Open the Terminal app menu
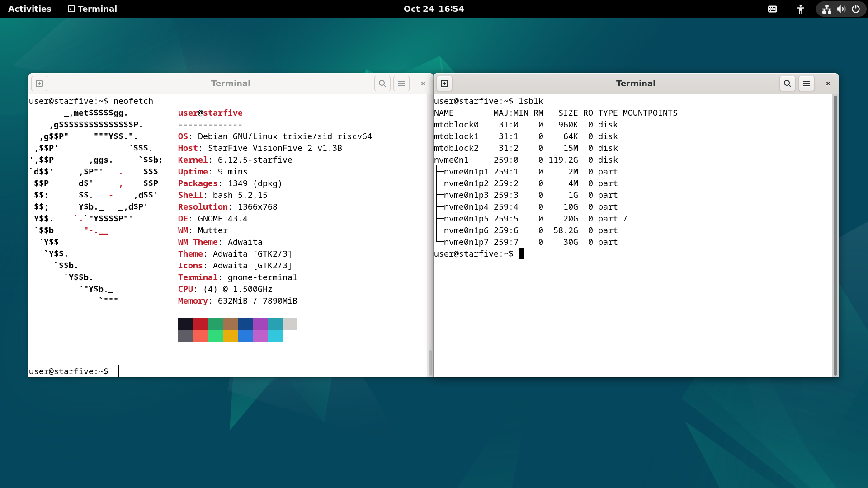Screen dimensions: 868x488 (93, 9)
